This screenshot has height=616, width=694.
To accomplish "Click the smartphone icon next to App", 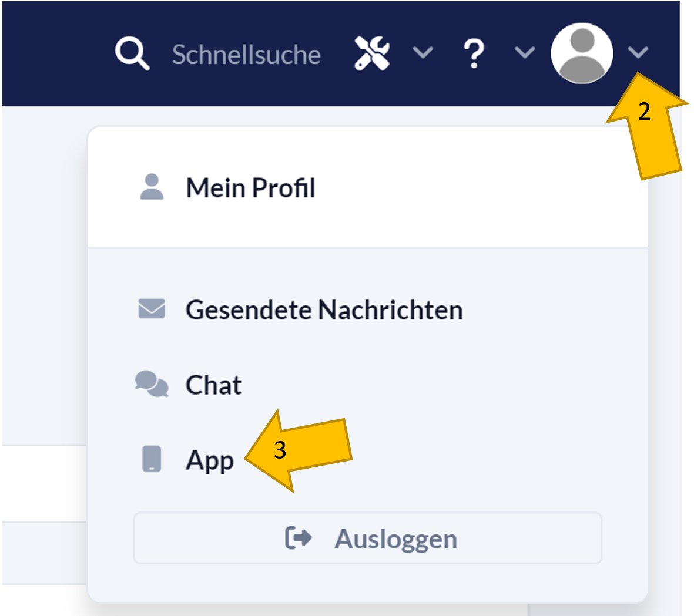I will pyautogui.click(x=152, y=459).
